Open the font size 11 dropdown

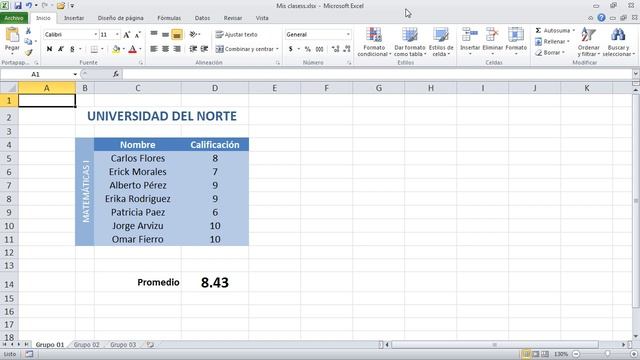(117, 35)
